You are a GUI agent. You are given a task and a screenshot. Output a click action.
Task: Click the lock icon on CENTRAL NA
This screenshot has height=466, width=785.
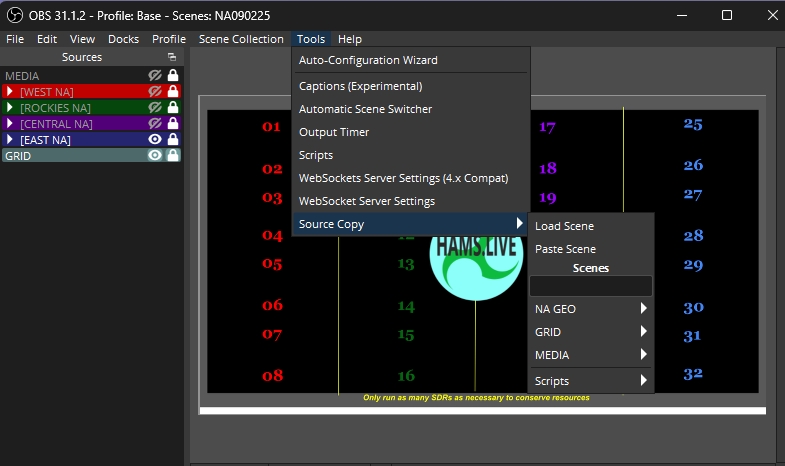[x=173, y=123]
